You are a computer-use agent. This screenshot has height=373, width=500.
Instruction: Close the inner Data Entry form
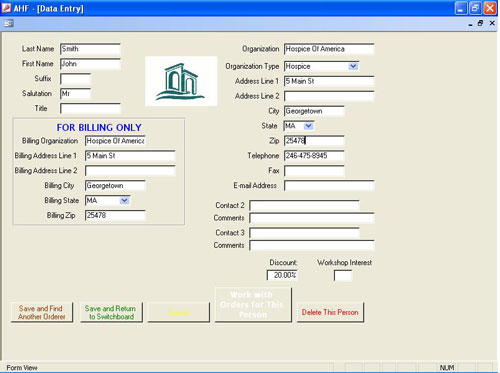point(492,23)
